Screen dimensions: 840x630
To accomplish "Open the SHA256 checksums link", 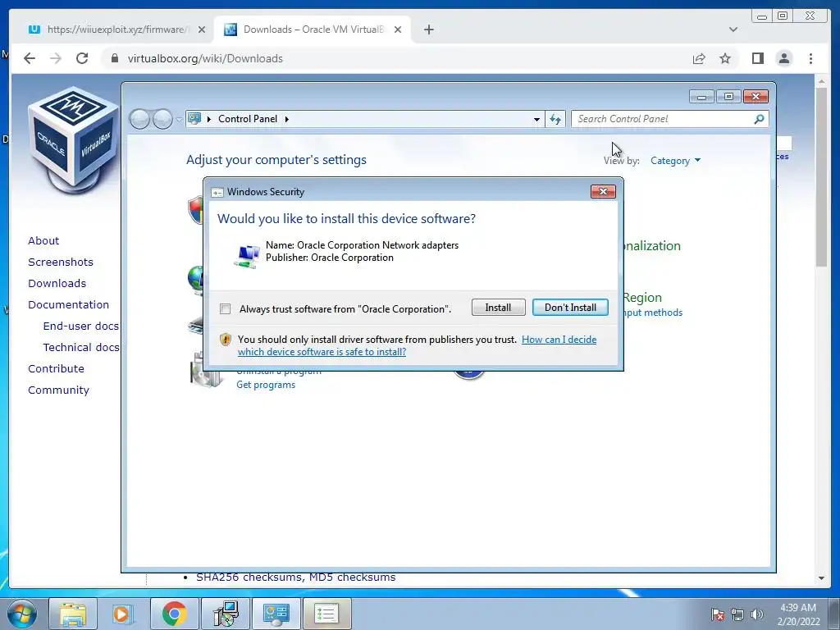I will point(250,577).
